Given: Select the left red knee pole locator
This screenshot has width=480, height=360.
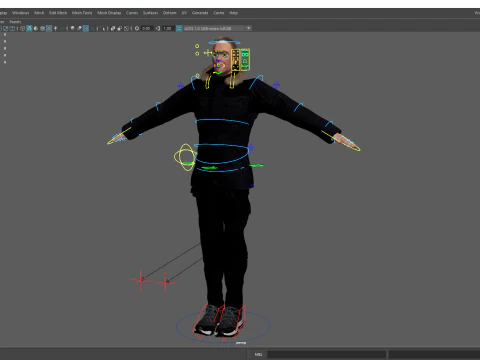Looking at the screenshot, I should click(x=141, y=280).
